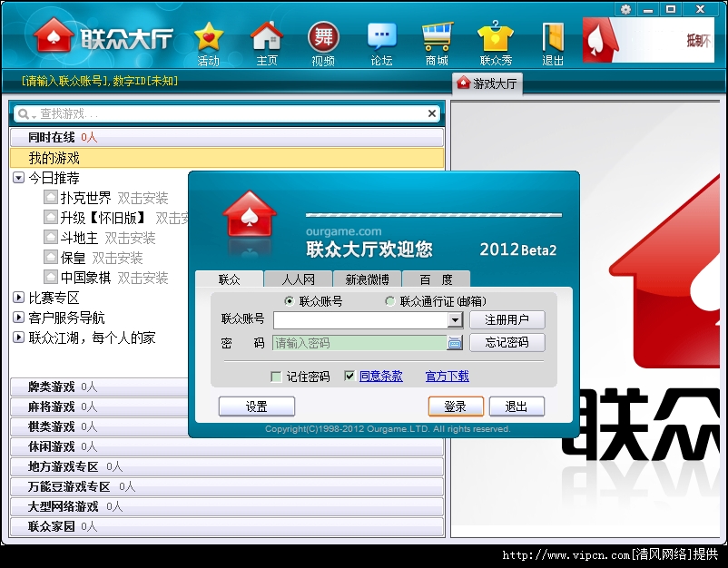Enable the 记住密码 checkbox
The image size is (728, 568).
click(x=276, y=377)
